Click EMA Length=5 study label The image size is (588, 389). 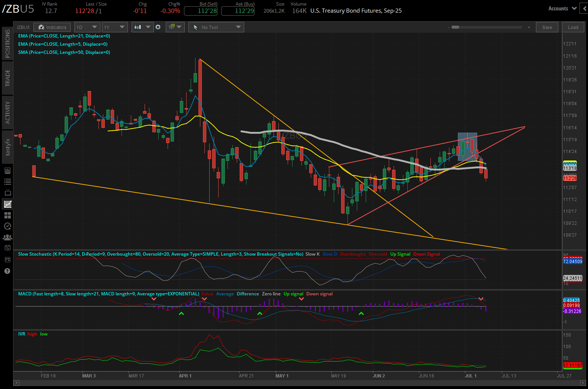[x=63, y=44]
